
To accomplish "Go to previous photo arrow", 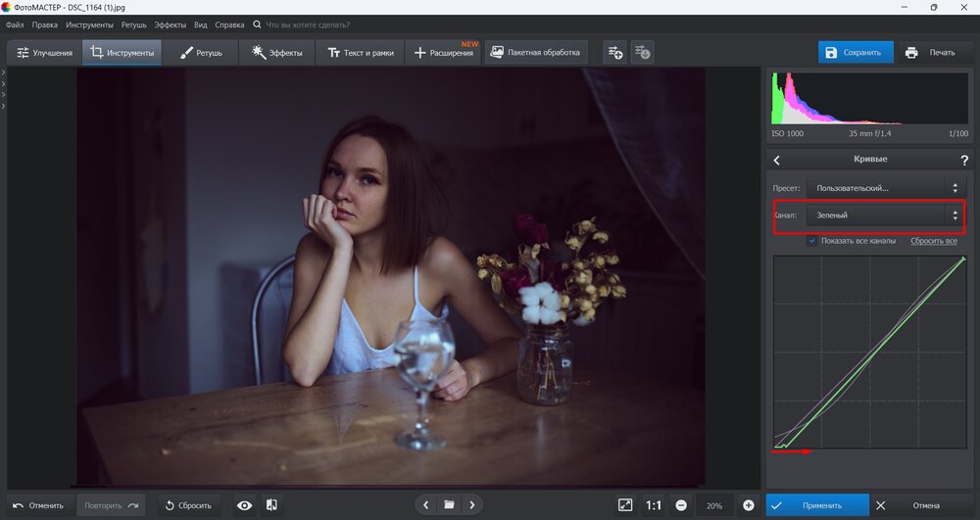I will (x=426, y=505).
